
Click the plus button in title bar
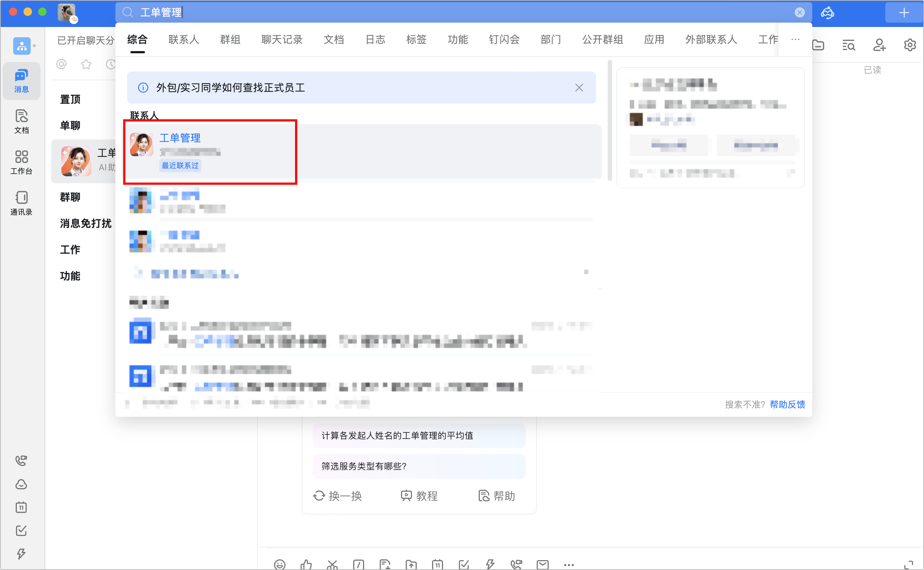point(904,13)
